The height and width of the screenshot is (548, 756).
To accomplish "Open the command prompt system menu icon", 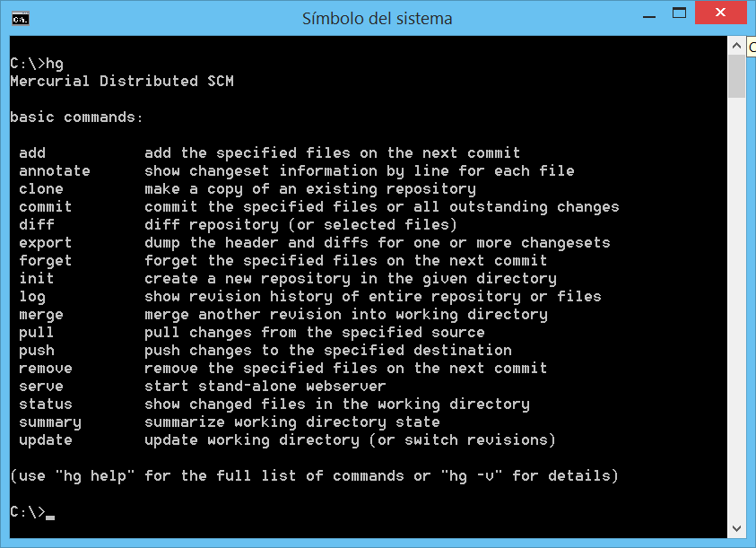I will (x=20, y=17).
